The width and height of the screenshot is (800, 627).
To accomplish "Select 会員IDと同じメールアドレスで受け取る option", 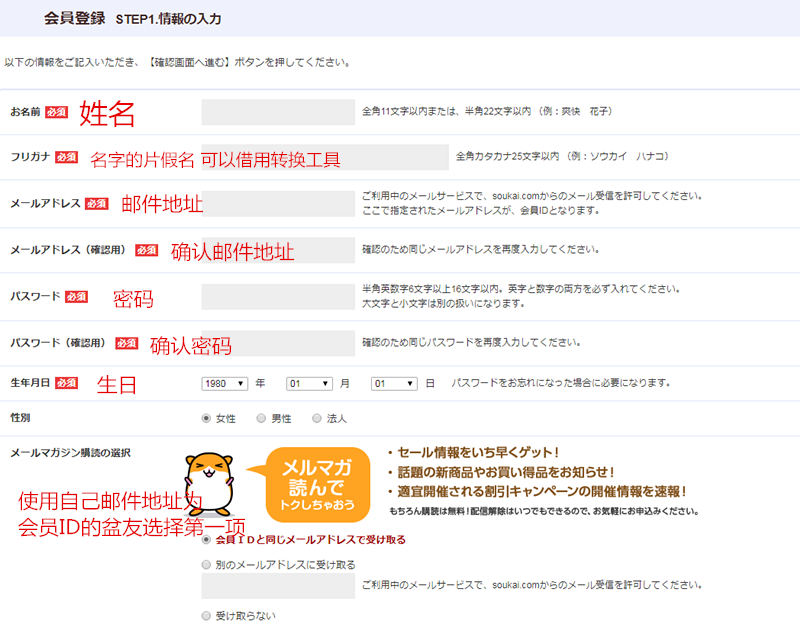I will point(206,540).
